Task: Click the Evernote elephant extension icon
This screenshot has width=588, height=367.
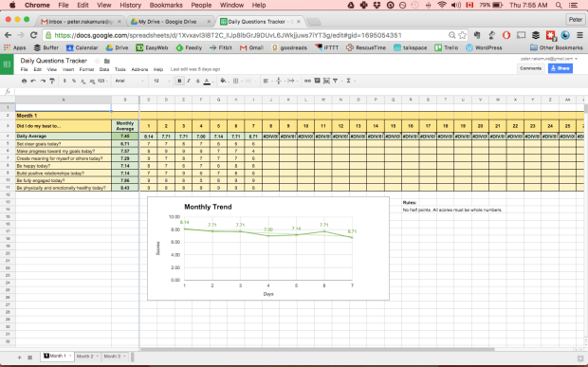Action: 477,35
